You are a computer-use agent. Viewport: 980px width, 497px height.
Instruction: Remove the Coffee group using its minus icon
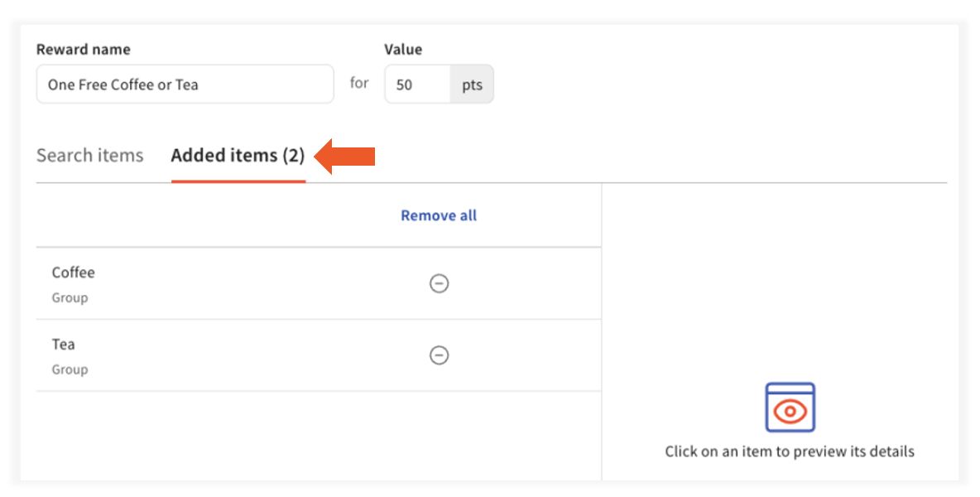click(439, 283)
